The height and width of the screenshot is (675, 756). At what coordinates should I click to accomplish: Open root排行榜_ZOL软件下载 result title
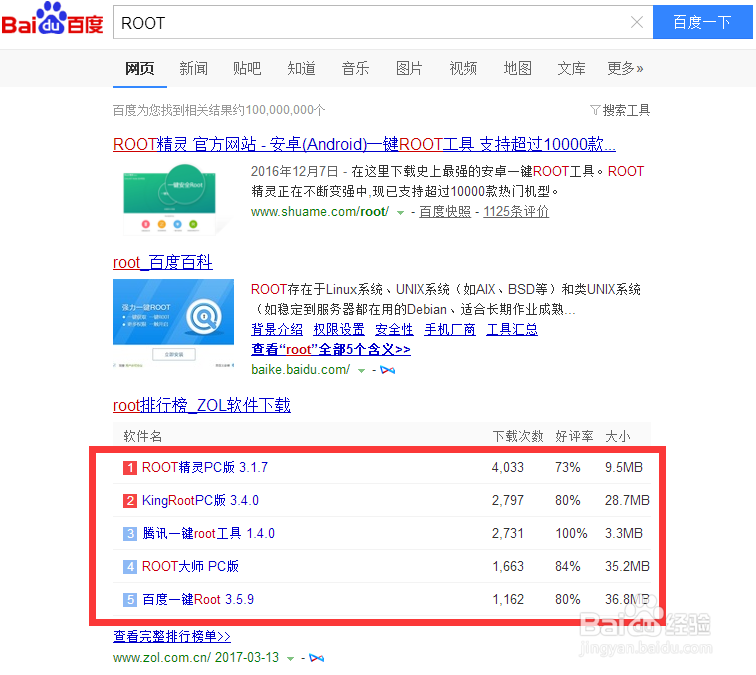pyautogui.click(x=202, y=405)
